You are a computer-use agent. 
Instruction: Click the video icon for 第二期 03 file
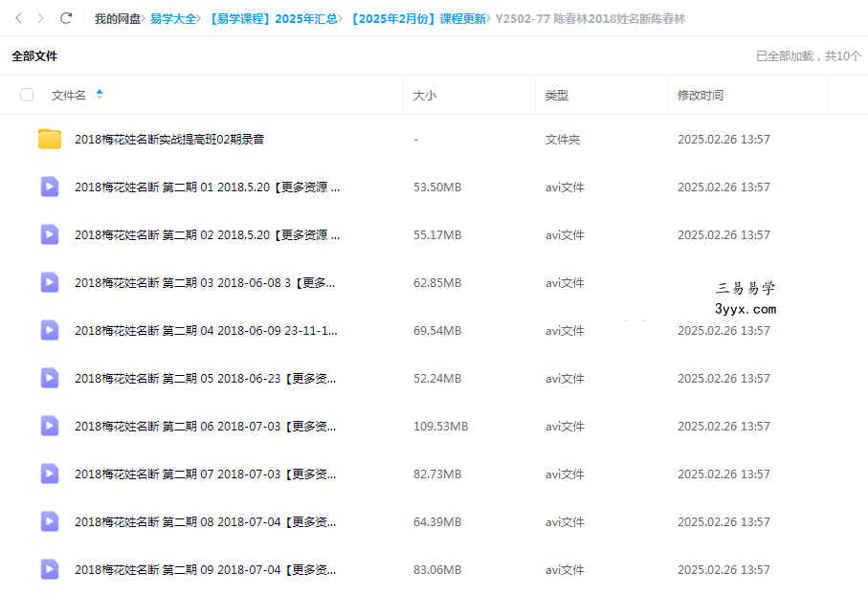point(50,283)
